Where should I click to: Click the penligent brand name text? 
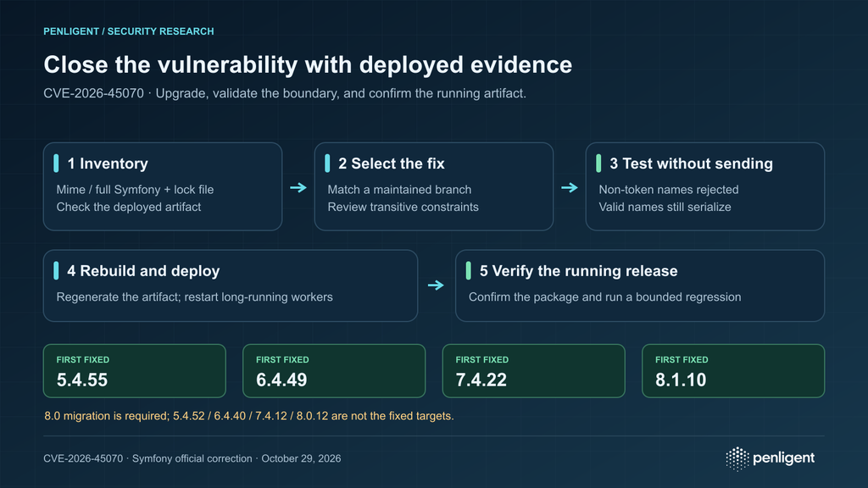point(784,458)
